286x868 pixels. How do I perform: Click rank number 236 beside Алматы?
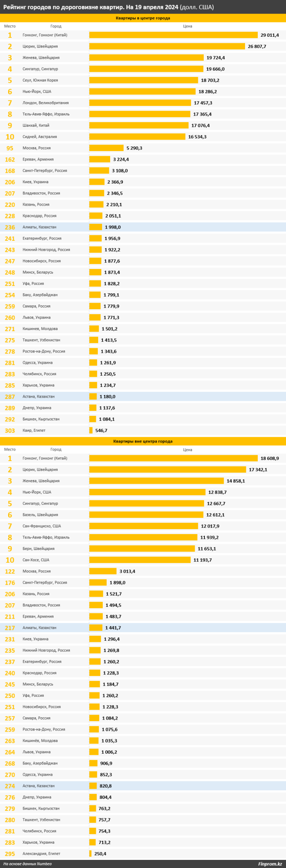point(10,227)
